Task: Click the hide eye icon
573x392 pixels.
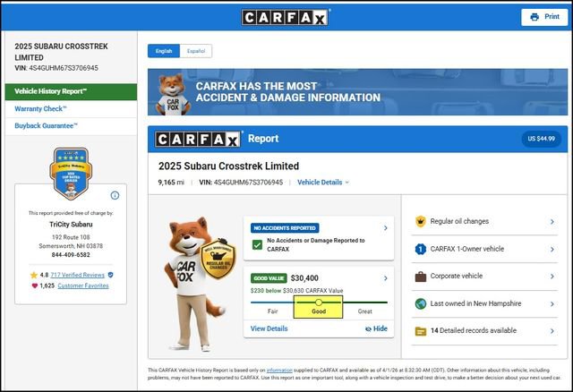Action: 368,329
